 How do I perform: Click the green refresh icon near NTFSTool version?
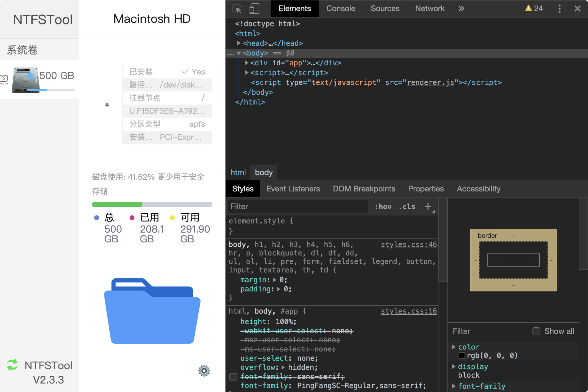click(12, 365)
